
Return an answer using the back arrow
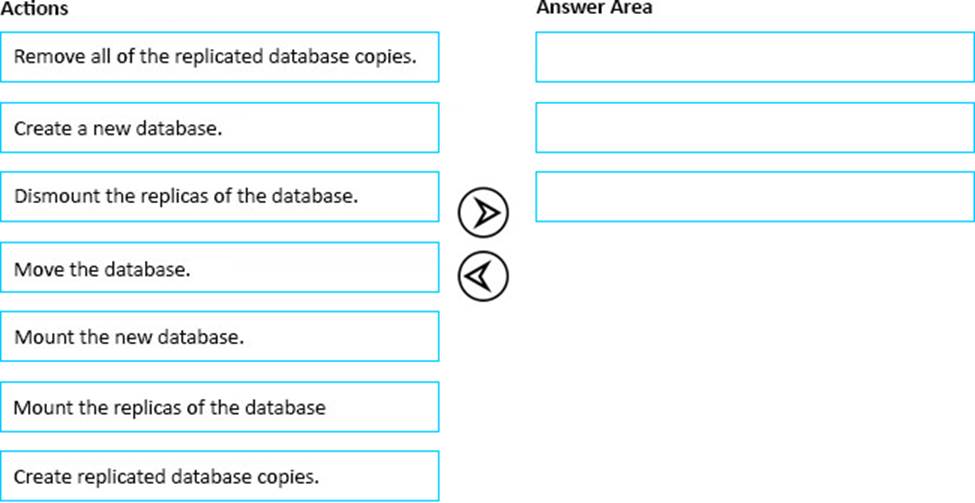pos(483,275)
